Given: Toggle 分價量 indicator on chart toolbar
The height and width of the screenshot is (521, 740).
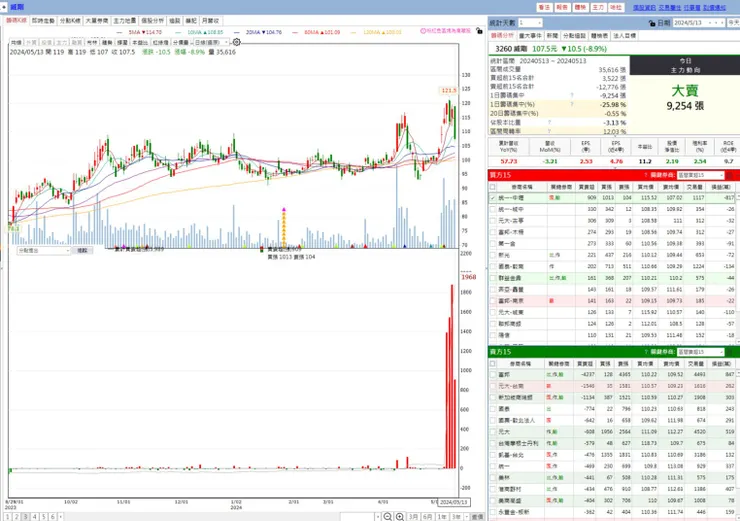Looking at the screenshot, I should point(181,42).
